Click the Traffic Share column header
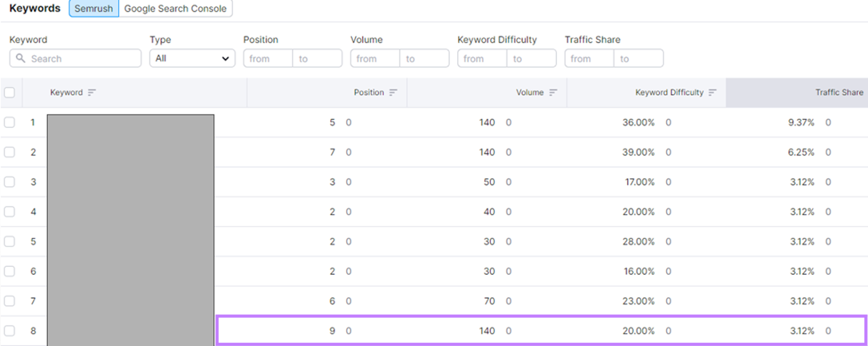Screen dimensions: 868x346 839,93
